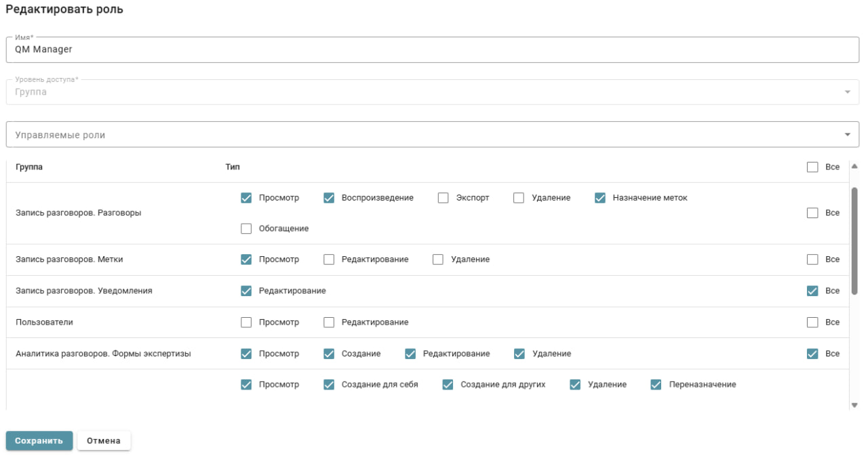Click the permissions list scroll-up arrow

click(x=854, y=166)
